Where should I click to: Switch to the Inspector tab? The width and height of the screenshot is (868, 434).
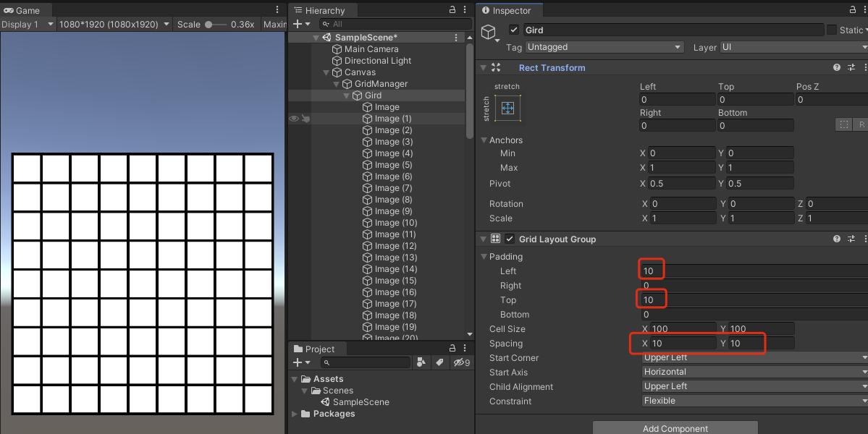pyautogui.click(x=509, y=10)
